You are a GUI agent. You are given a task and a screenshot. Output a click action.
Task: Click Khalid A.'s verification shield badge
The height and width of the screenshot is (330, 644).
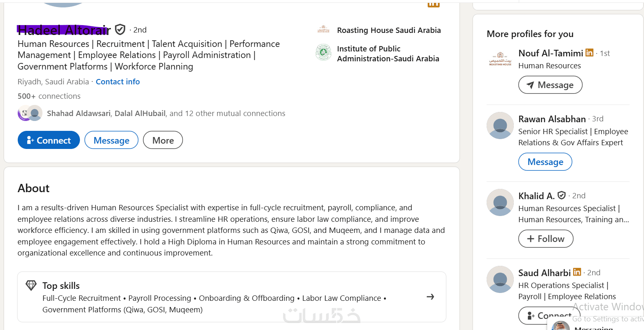[562, 195]
